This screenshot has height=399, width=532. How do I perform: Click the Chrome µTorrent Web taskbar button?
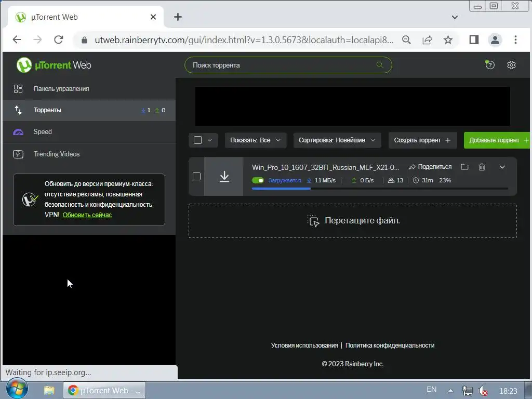(x=104, y=391)
